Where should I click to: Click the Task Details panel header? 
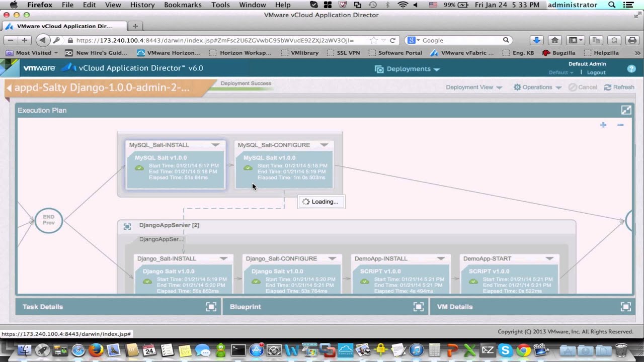point(118,307)
